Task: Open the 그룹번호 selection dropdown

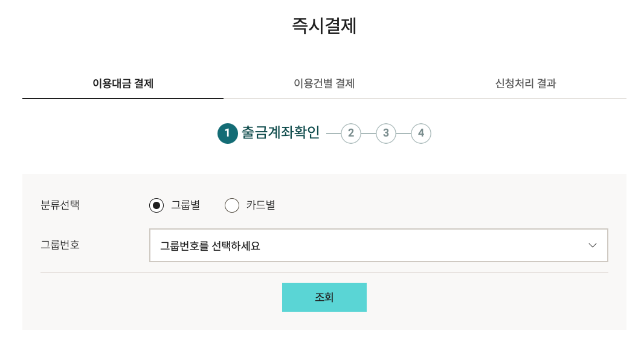Action: pos(378,245)
